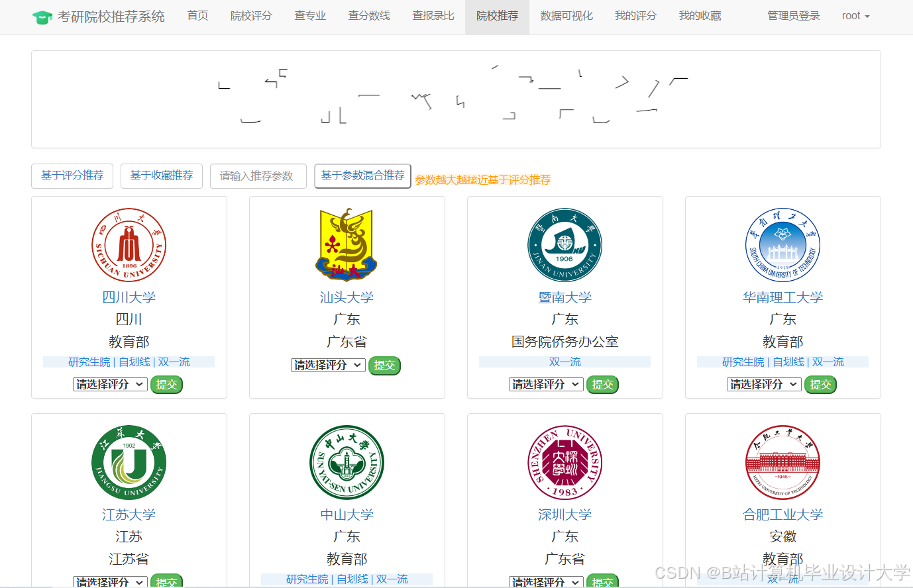Screen dimensions: 913x588
Task: Click the South China University of Technology logo
Action: 782,245
